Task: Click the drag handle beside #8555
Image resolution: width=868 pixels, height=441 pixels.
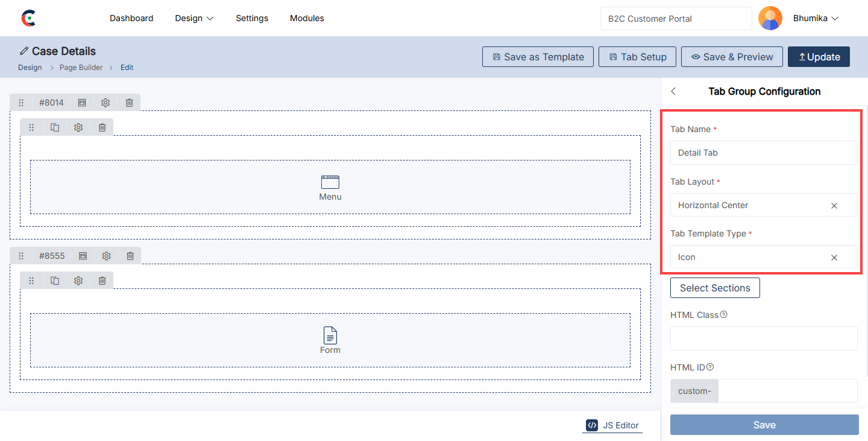Action: pos(21,256)
